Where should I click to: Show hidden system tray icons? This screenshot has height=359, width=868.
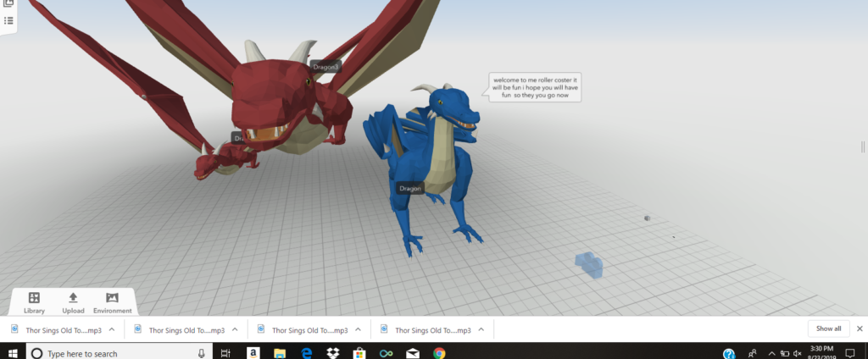(x=771, y=353)
